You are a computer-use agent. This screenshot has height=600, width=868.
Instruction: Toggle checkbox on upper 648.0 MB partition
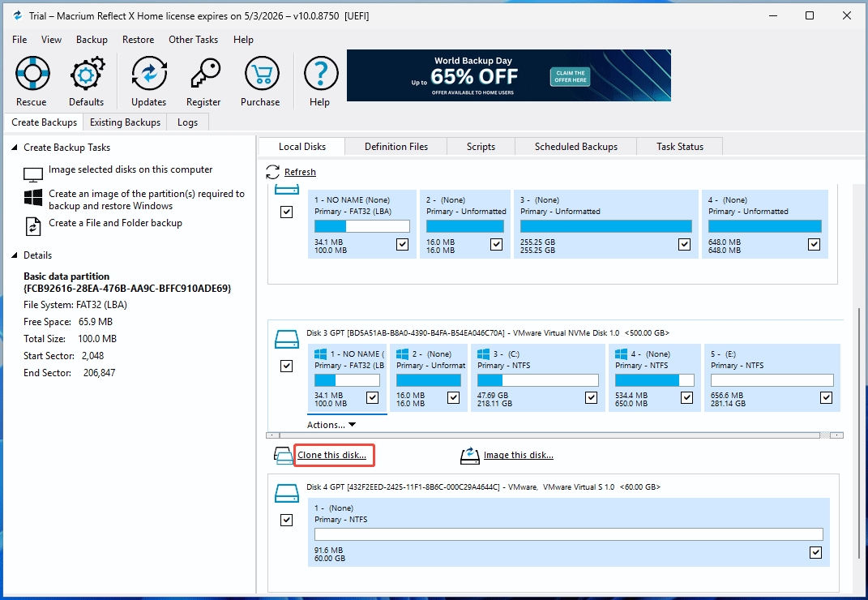(814, 244)
